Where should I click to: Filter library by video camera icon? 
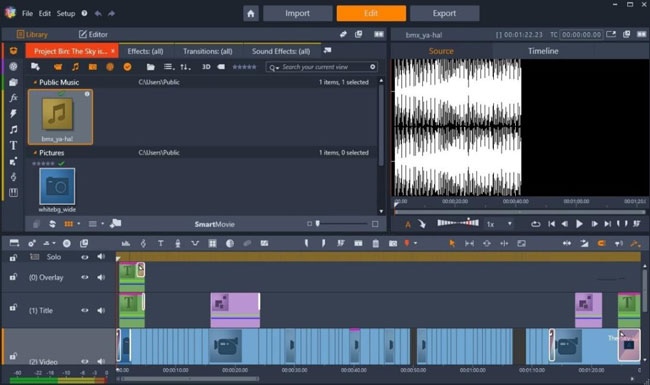(58, 67)
